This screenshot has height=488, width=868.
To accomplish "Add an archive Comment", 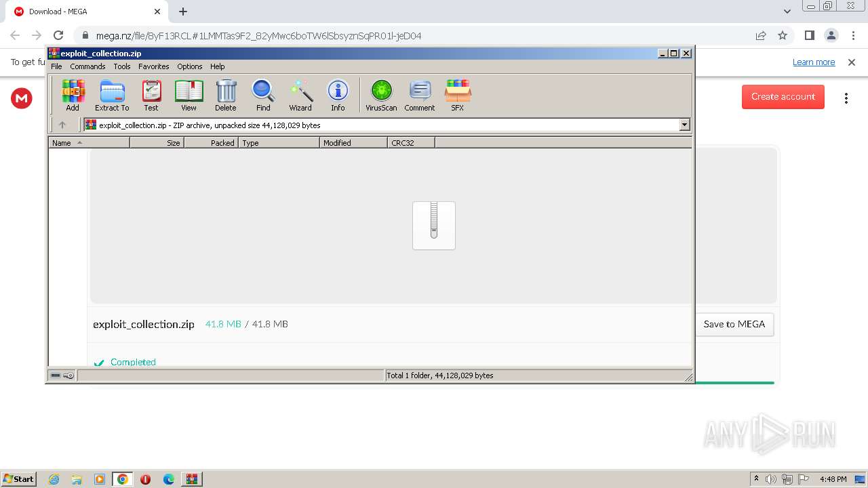I will (420, 95).
